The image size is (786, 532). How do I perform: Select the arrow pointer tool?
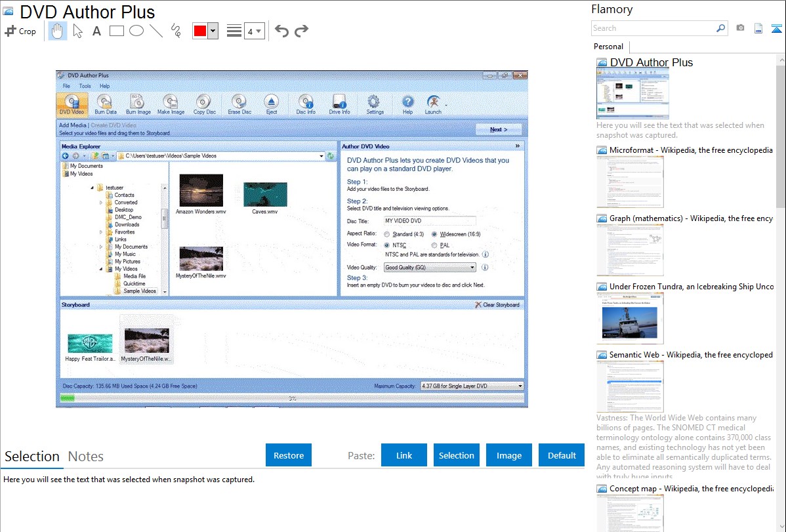click(x=77, y=31)
